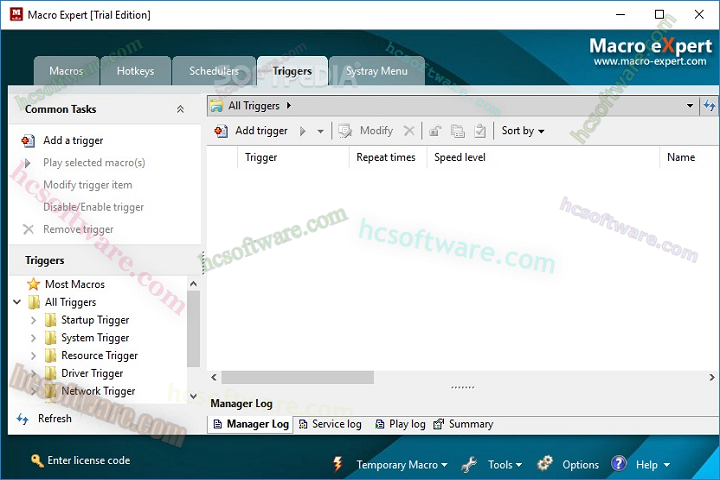Click the Add a trigger icon in Common Tasks

(x=28, y=141)
